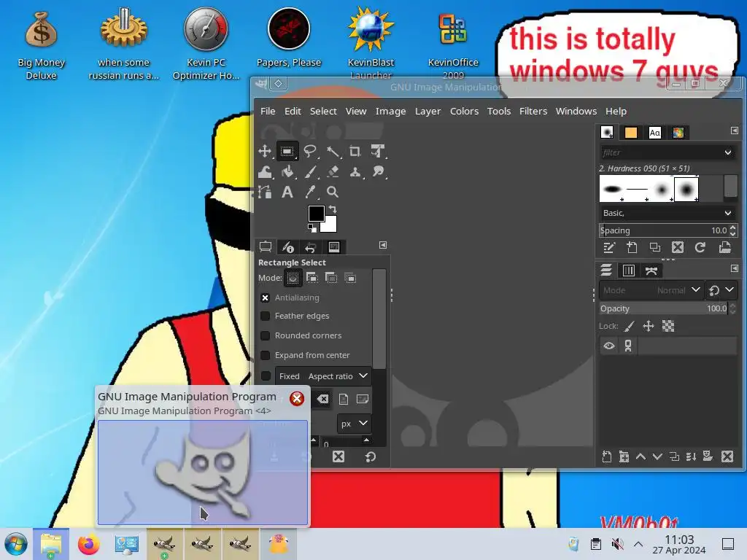This screenshot has height=560, width=747.
Task: Select the Bucket Fill tool
Action: click(x=287, y=172)
